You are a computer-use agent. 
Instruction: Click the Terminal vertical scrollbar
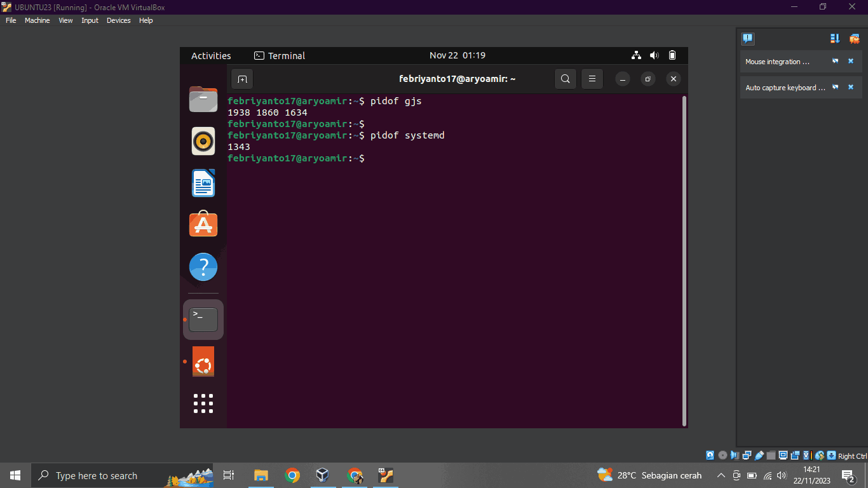(x=684, y=261)
